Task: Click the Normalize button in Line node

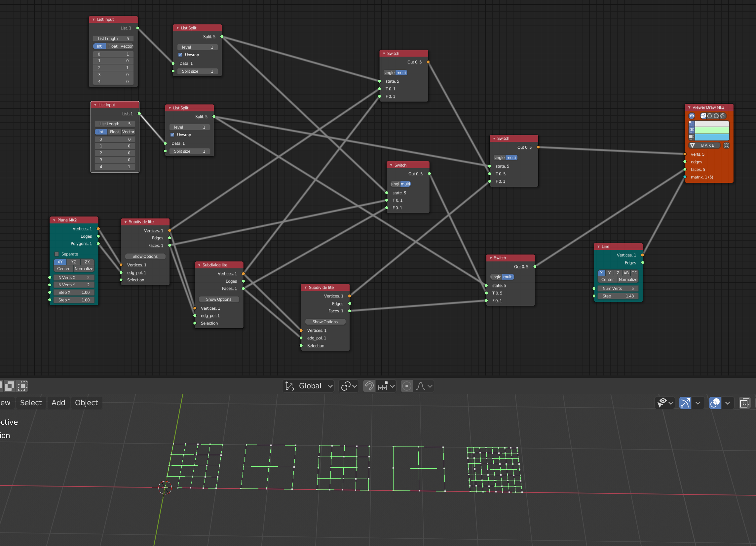Action: 628,280
